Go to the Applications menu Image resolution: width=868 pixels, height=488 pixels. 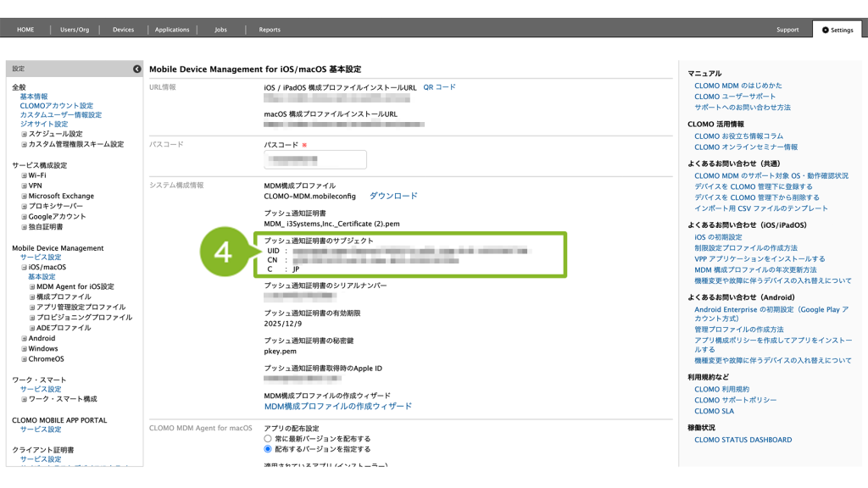(172, 30)
